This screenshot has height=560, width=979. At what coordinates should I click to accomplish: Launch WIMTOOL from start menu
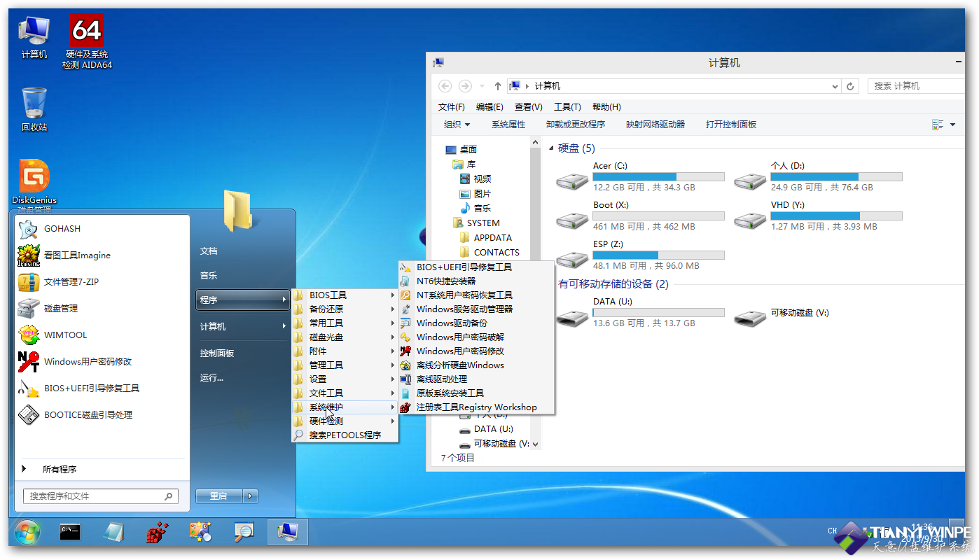102,335
